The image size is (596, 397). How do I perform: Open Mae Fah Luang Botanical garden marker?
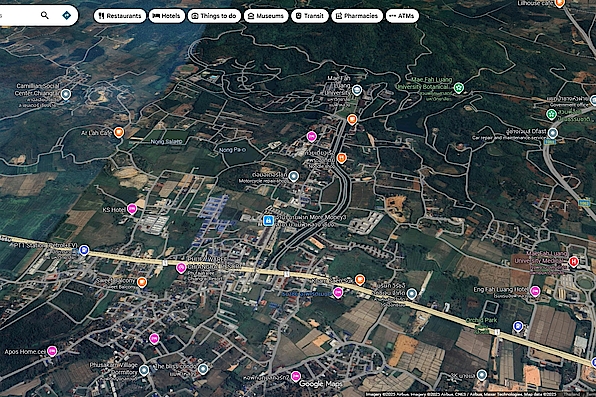pos(459,88)
